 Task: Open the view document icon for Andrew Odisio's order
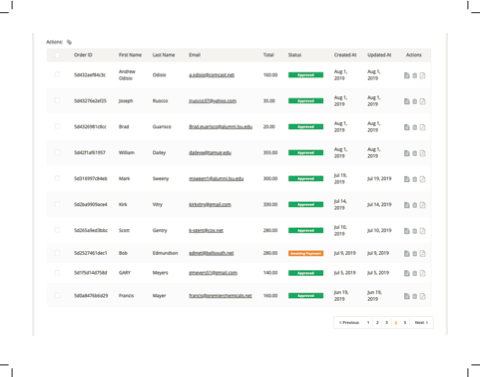click(x=407, y=75)
